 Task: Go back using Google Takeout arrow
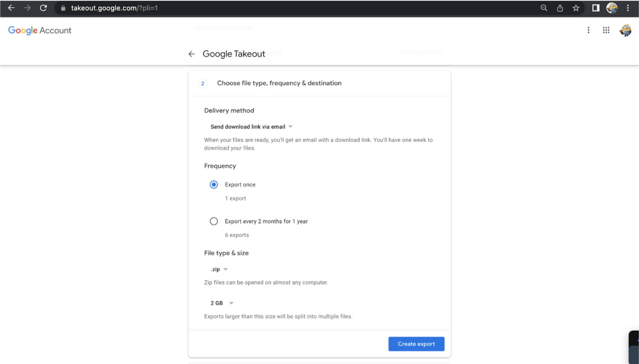(192, 54)
